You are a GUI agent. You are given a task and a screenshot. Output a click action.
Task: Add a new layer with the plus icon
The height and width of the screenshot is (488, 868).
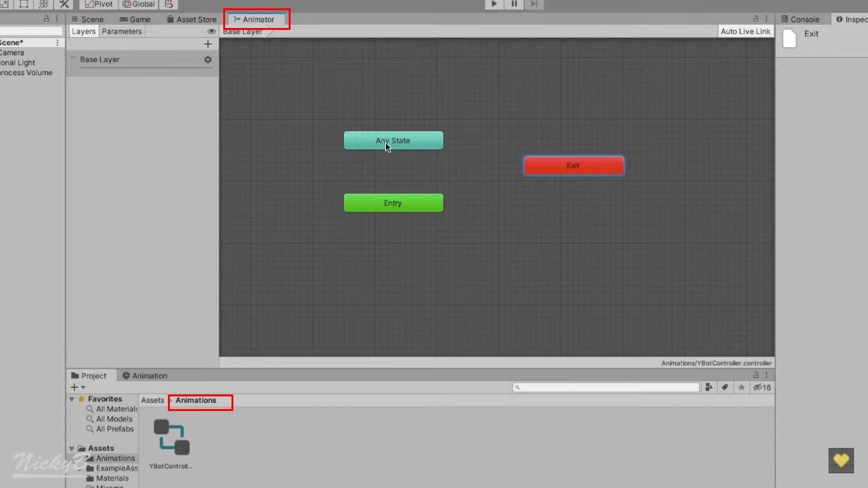point(207,44)
